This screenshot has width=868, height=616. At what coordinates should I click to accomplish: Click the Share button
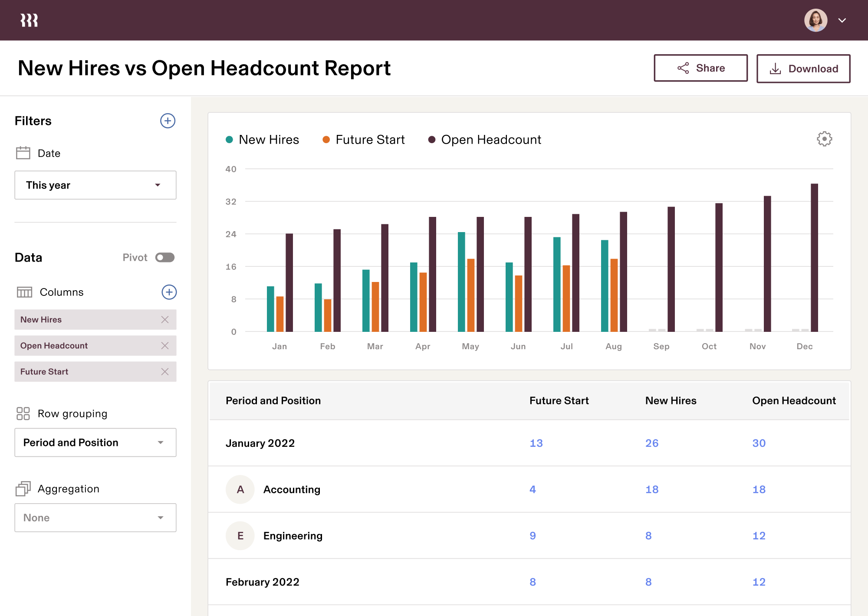700,68
